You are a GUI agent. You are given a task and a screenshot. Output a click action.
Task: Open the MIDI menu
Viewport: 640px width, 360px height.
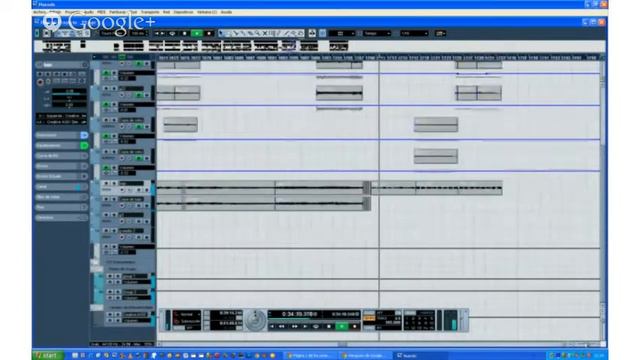click(x=101, y=12)
